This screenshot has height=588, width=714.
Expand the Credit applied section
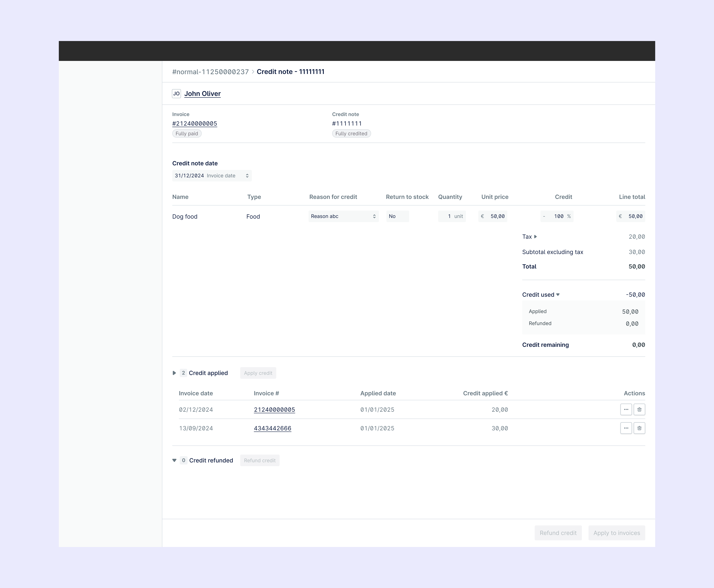pos(174,373)
